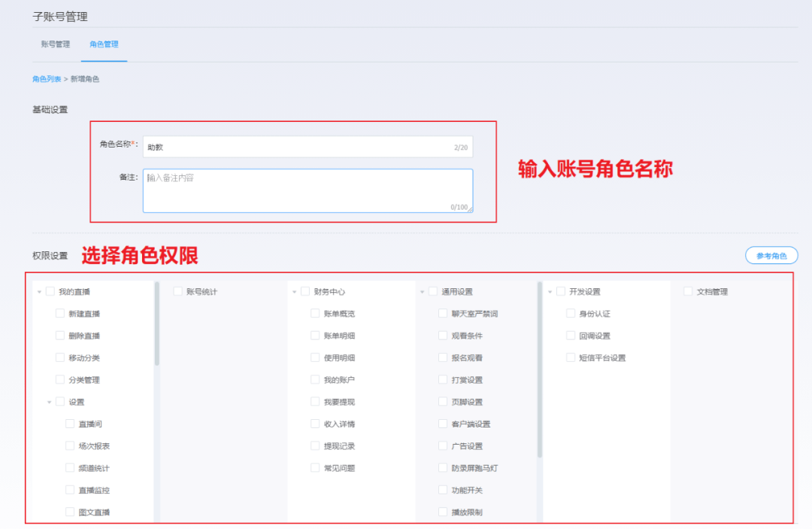
Task: Toggle the 我要提现 checkbox
Action: point(315,402)
